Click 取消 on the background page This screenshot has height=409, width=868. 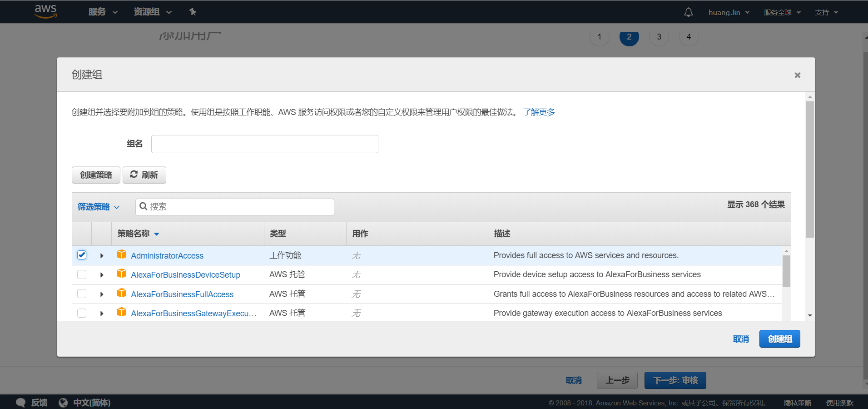(x=574, y=380)
